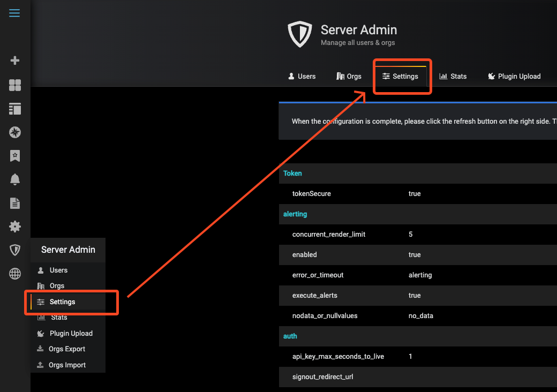
Task: Click the document page icon in sidebar
Action: (x=15, y=203)
